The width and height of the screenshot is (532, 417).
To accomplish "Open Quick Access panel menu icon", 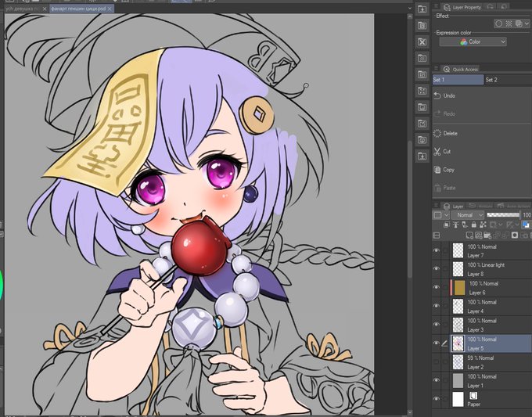I will pyautogui.click(x=437, y=69).
